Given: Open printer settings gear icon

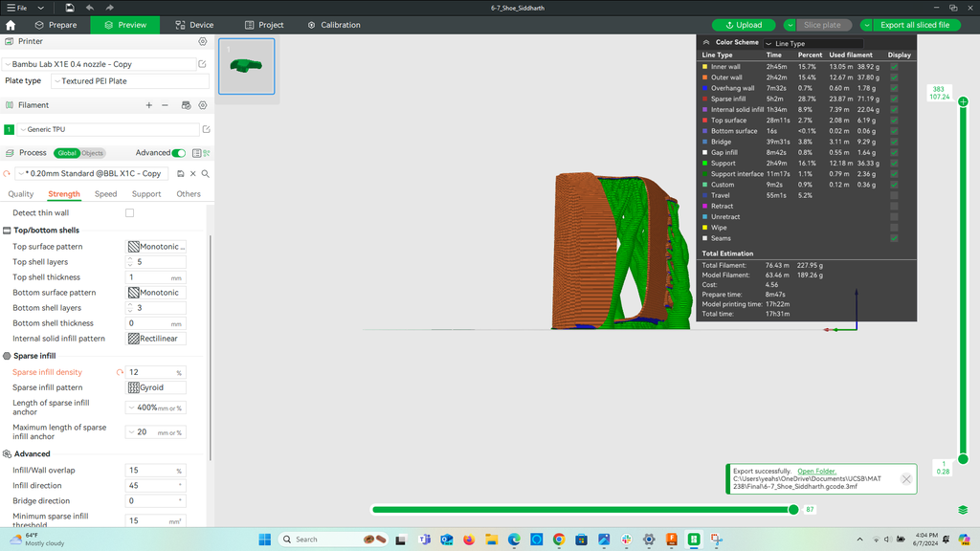Looking at the screenshot, I should (203, 42).
